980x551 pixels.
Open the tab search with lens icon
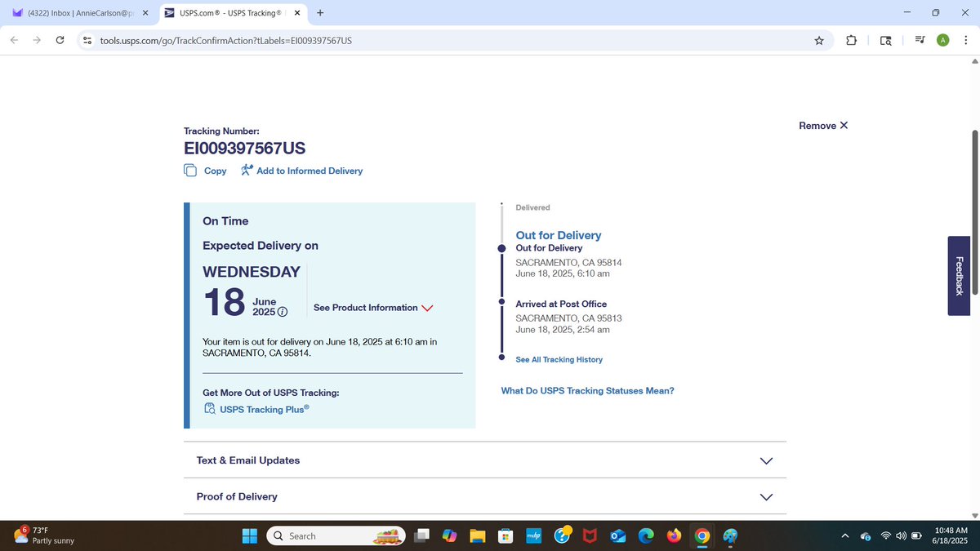tap(886, 41)
